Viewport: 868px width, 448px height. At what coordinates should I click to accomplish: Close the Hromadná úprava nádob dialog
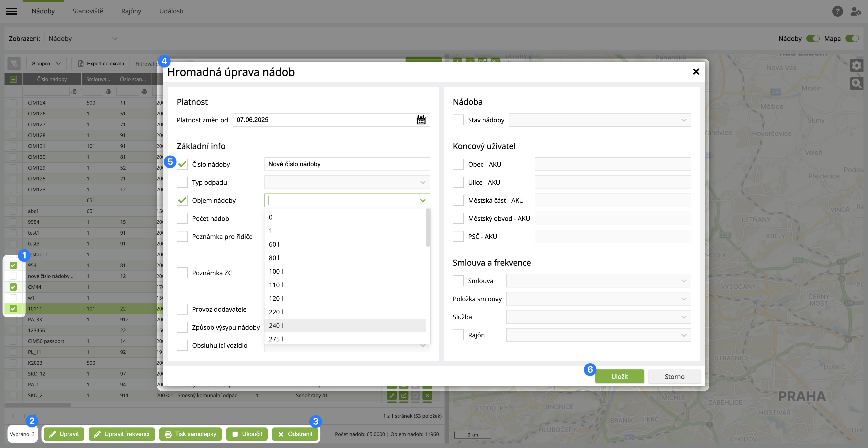(x=696, y=71)
